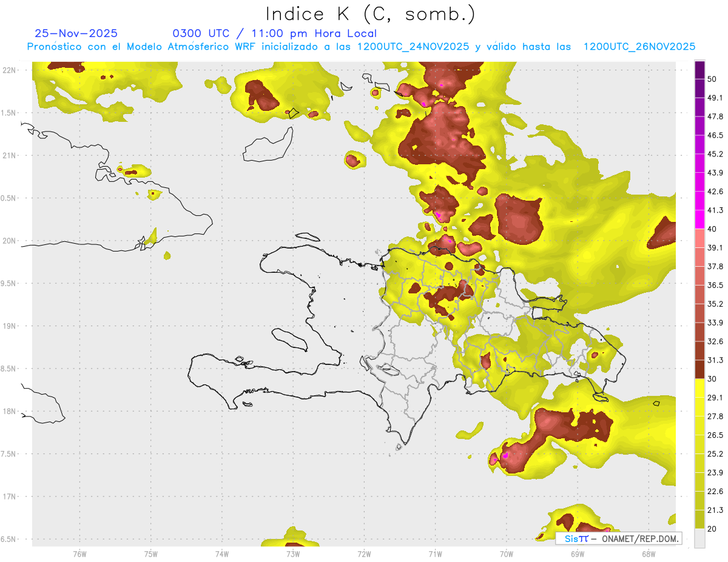The width and height of the screenshot is (728, 562).
Task: Click the "74W" longitude label
Action: [222, 554]
